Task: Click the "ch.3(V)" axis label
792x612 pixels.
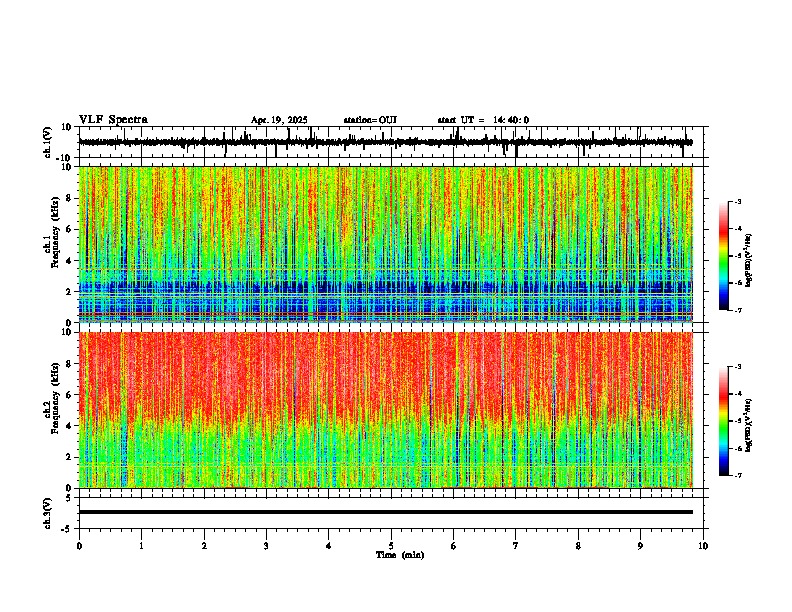Action: (48, 514)
